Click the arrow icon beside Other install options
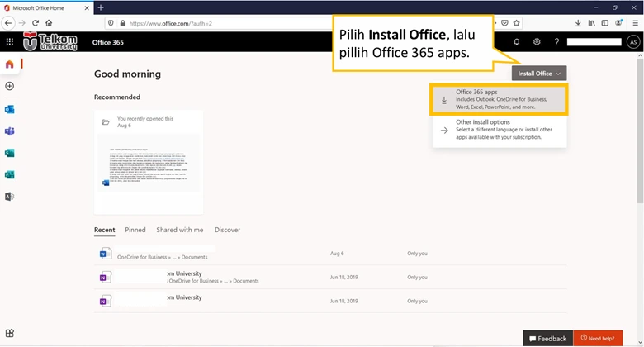The image size is (644, 347). [444, 131]
